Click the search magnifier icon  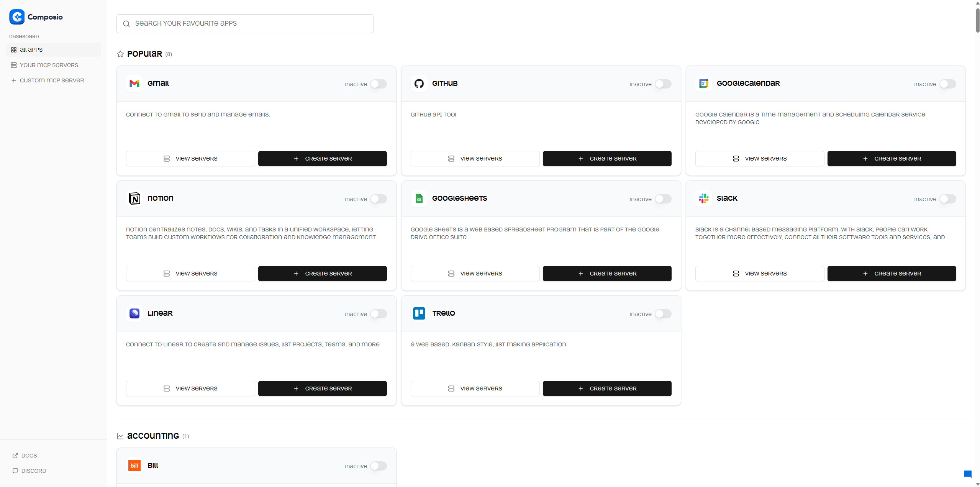[126, 24]
